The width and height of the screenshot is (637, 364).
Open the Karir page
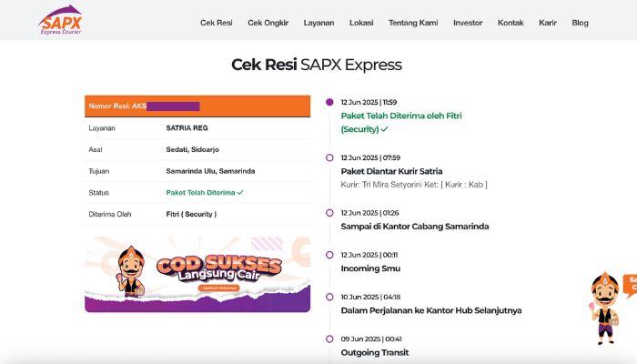(548, 23)
